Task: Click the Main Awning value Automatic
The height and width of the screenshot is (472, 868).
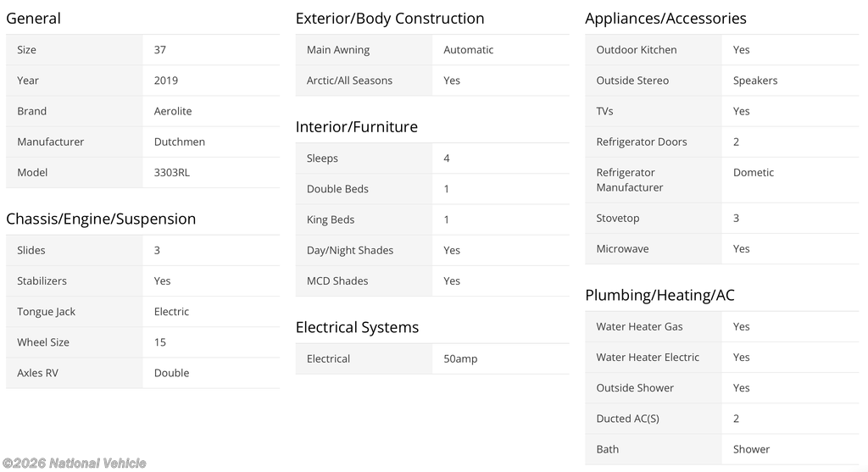Action: point(468,50)
